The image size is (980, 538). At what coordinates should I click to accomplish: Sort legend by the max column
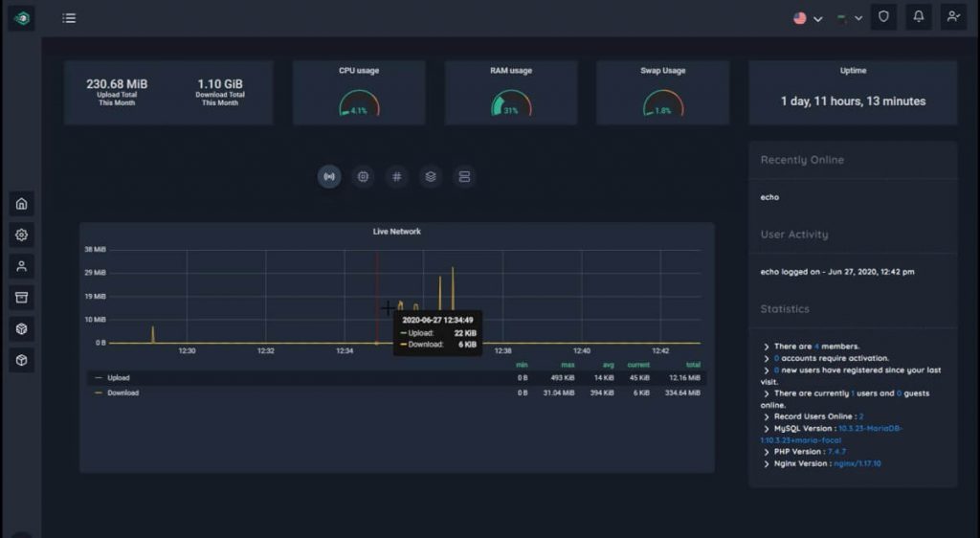[568, 365]
